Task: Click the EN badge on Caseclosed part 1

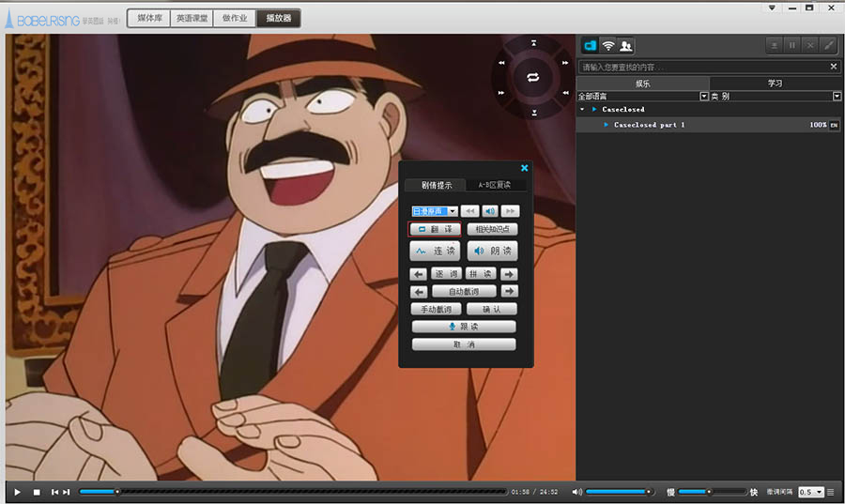Action: coord(834,125)
